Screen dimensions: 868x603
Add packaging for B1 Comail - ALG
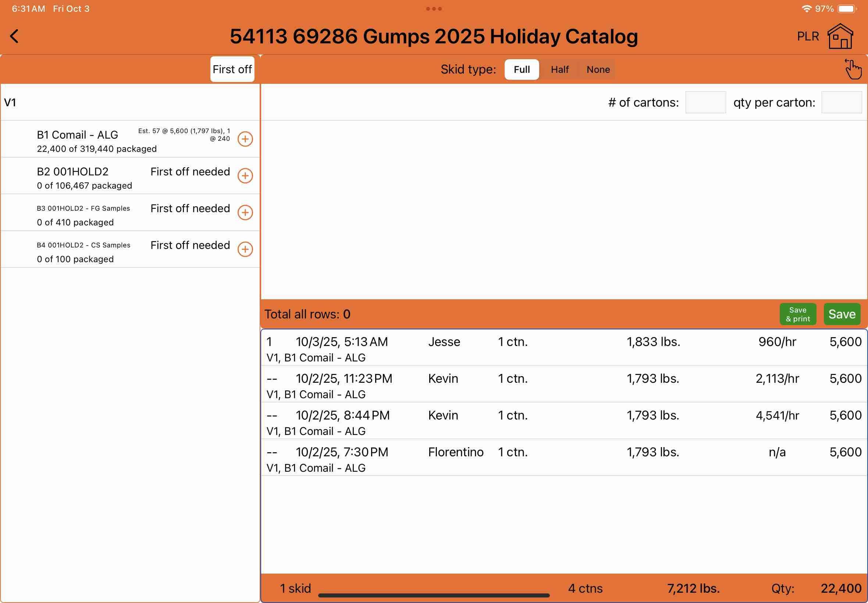245,139
